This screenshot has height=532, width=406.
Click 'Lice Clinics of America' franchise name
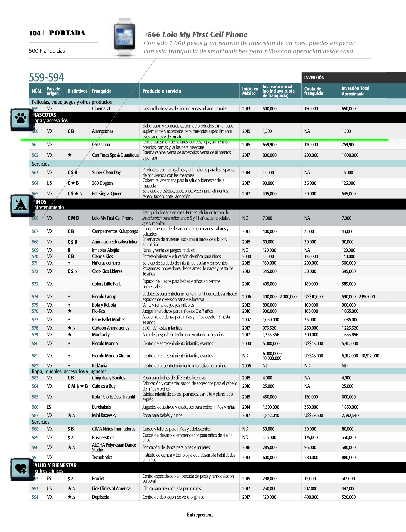[x=111, y=488]
